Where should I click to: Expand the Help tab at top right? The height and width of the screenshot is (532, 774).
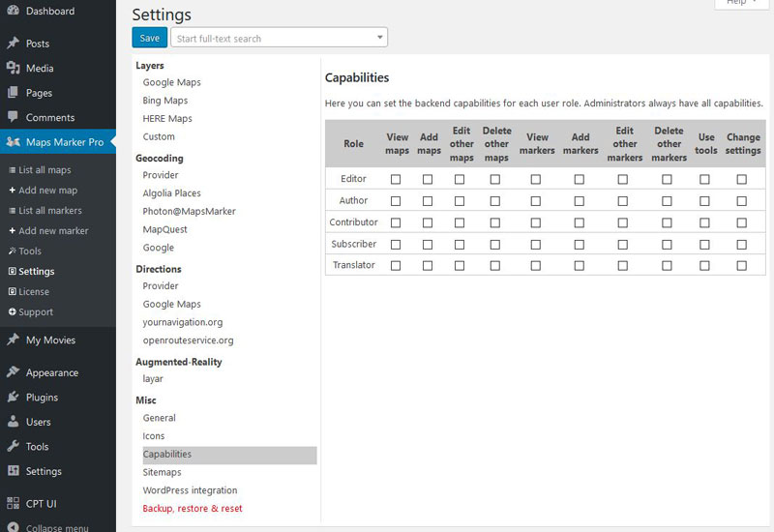pyautogui.click(x=742, y=3)
